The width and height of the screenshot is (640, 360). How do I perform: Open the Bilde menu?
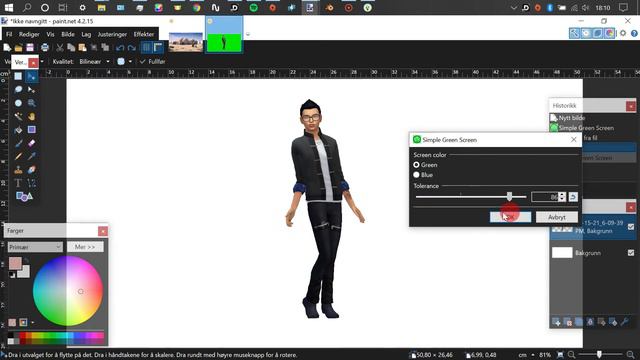(x=68, y=34)
